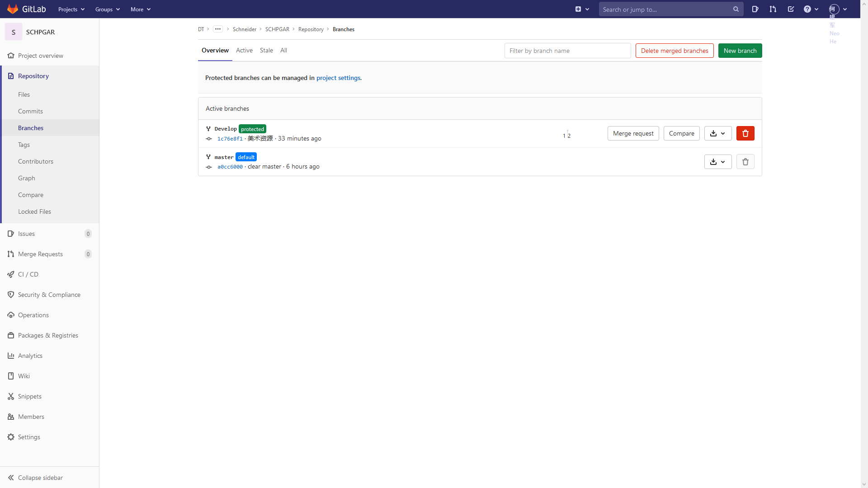The height and width of the screenshot is (488, 868).
Task: Focus the Search or jump to field
Action: point(671,9)
